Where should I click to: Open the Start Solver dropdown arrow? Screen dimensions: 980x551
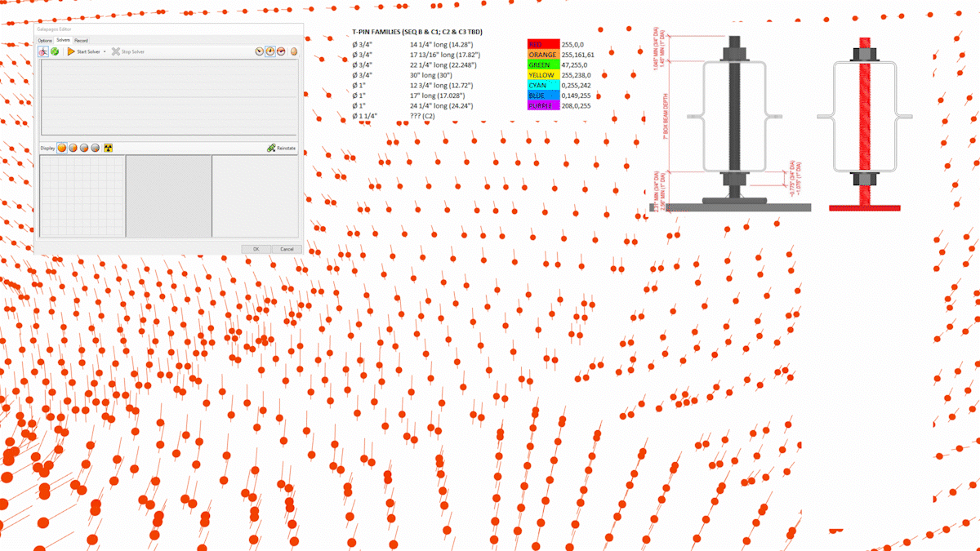coord(105,51)
